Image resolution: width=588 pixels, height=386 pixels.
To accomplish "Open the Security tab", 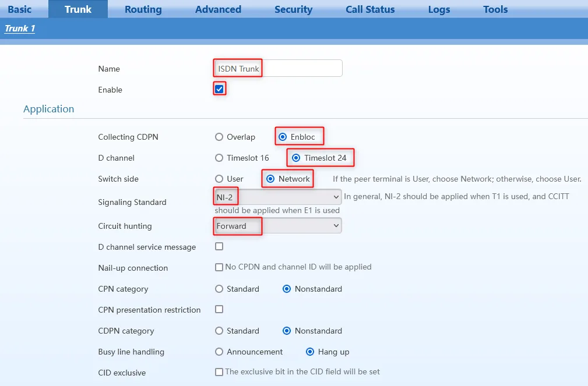I will (x=293, y=9).
